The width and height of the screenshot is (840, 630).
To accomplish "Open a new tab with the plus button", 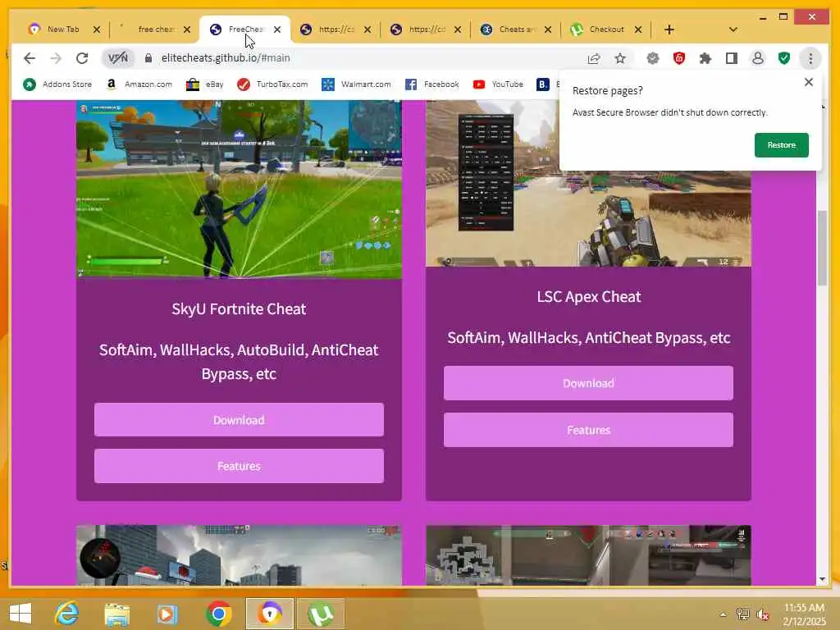I will tap(669, 30).
